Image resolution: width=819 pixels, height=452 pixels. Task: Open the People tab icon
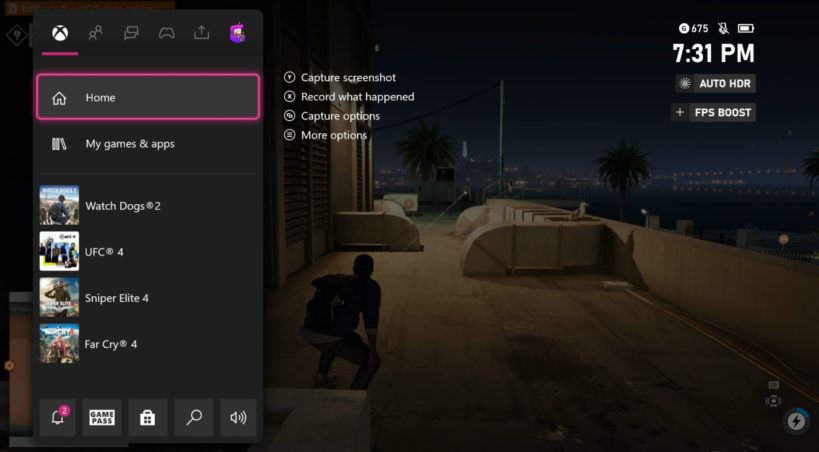96,33
